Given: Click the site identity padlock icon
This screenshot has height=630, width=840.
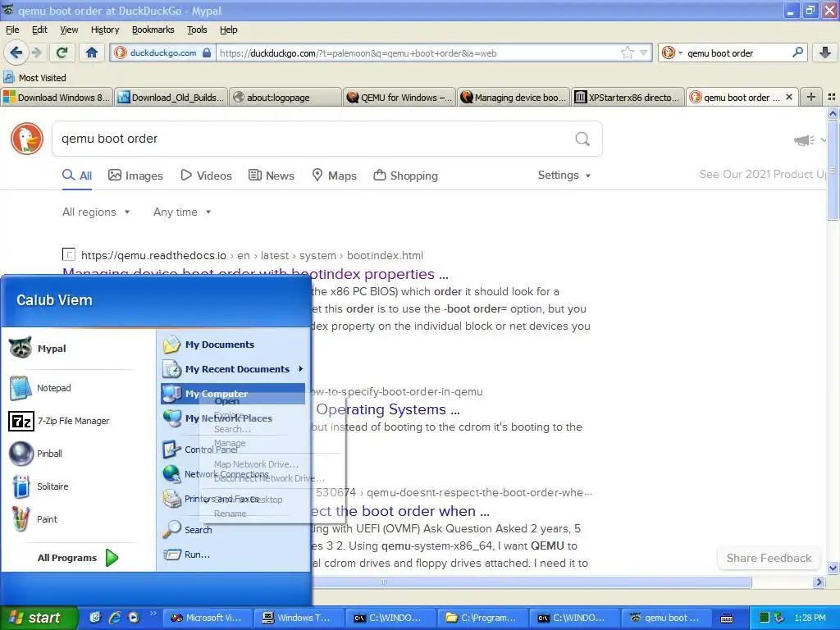Looking at the screenshot, I should [207, 52].
